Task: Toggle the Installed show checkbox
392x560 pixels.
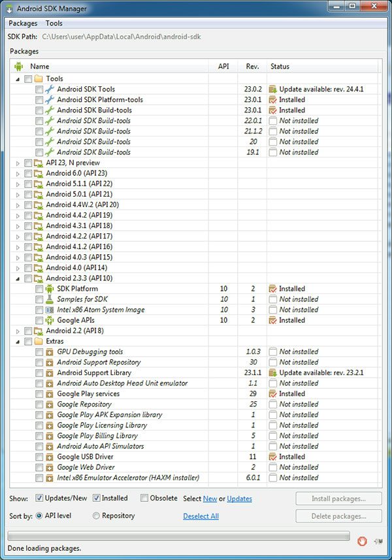Action: click(97, 498)
